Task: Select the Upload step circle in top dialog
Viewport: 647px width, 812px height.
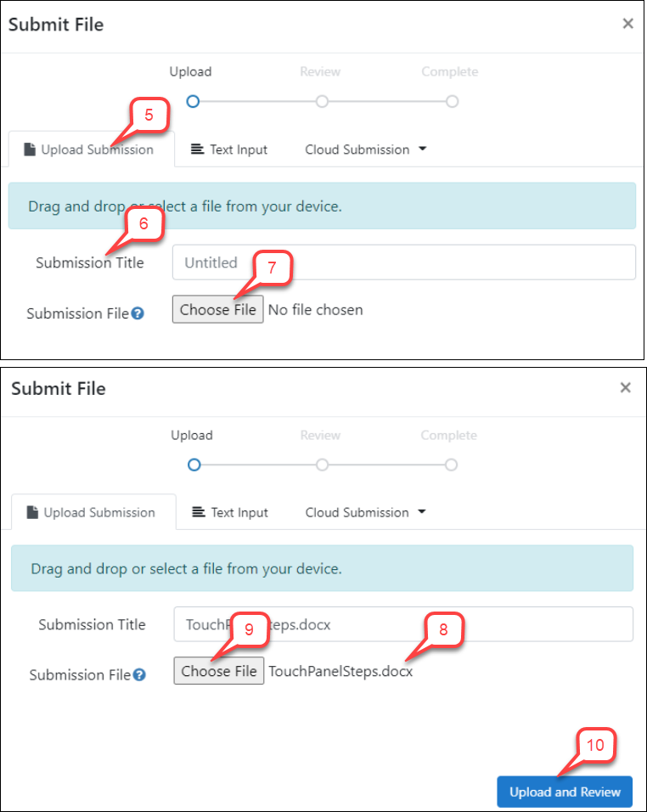Action: 193,102
